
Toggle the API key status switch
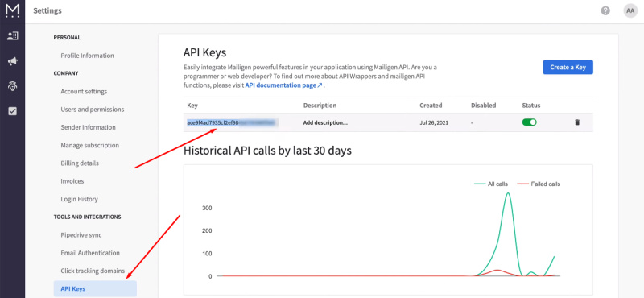[x=529, y=122]
